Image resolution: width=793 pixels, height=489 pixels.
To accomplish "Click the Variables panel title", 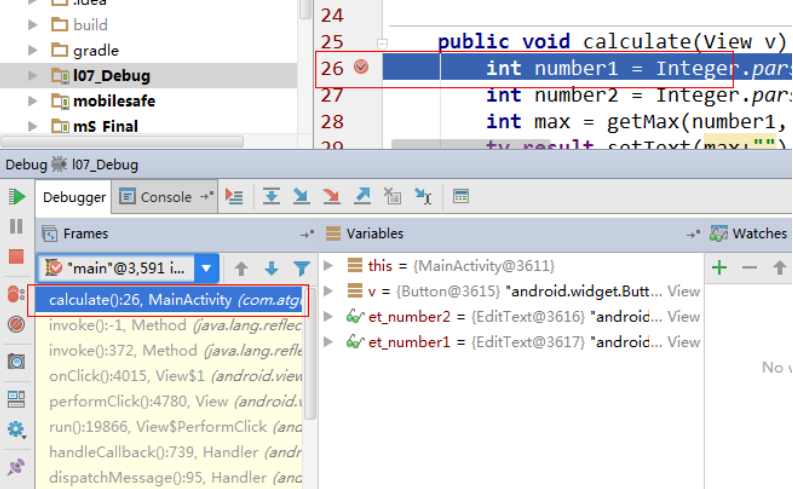I will click(375, 234).
